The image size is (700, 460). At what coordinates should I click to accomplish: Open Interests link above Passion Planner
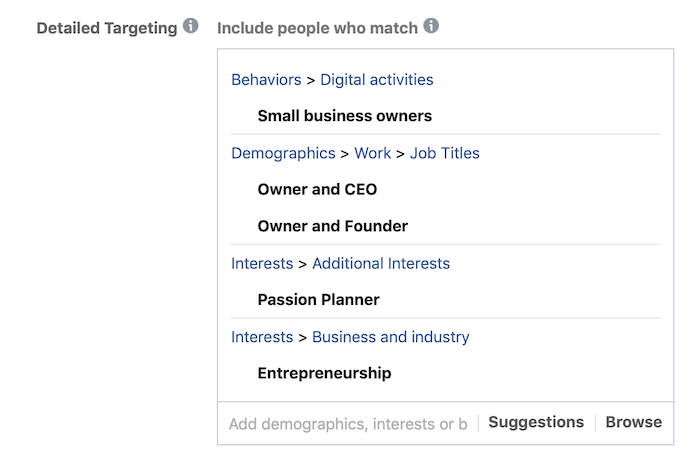(262, 263)
